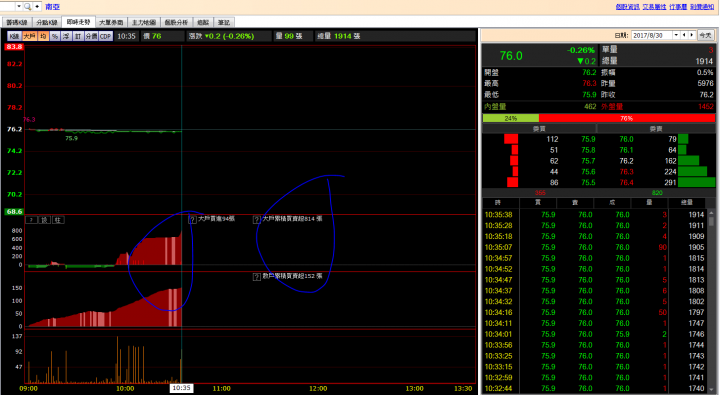Click the ask price 76.4 with volume 291
This screenshot has height=395, width=720.
click(626, 182)
